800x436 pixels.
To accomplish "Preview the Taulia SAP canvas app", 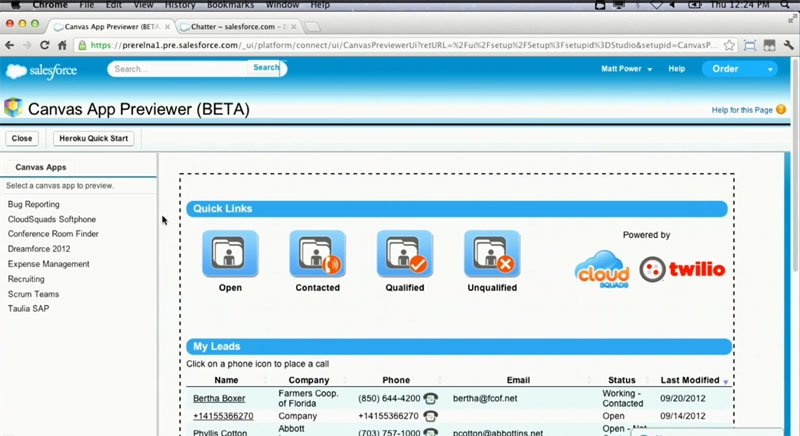I will 28,309.
